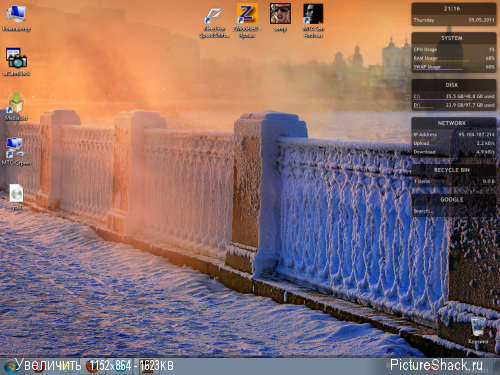Screen dimensions: 500x375
Task: Click the CPU Usage row
Action: 454,50
